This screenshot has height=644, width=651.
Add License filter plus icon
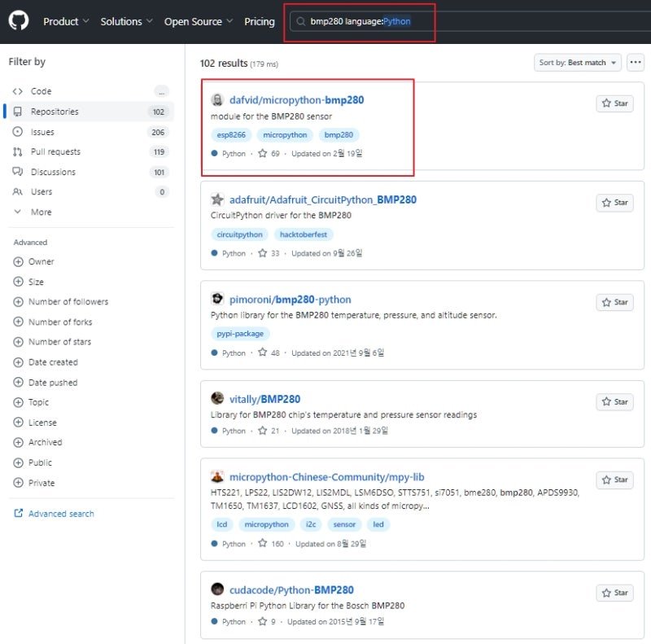point(18,422)
